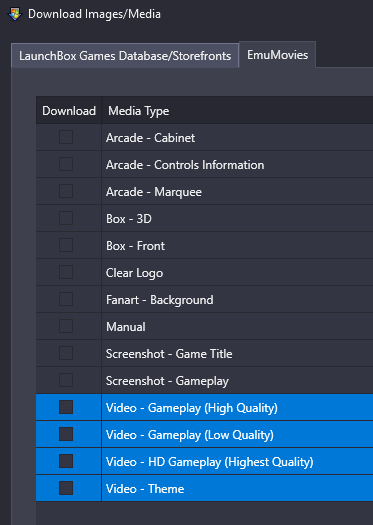Enable the Arcade - Cabinet download checkbox

(66, 137)
